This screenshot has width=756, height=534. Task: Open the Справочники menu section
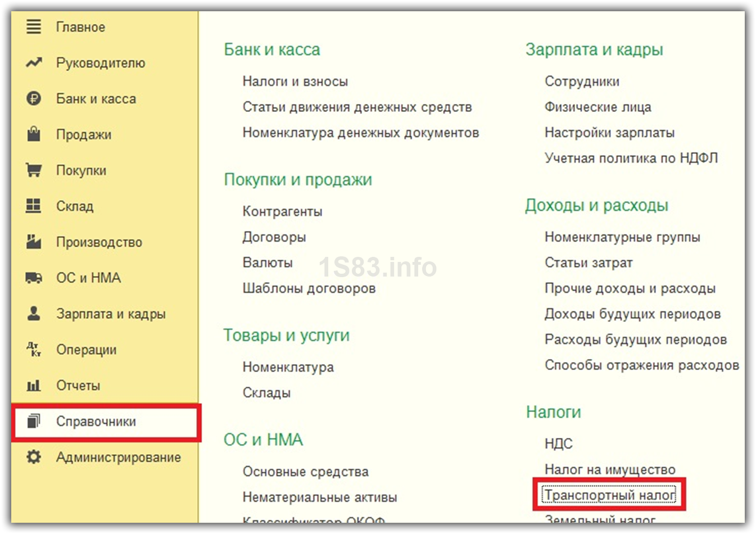click(x=96, y=422)
